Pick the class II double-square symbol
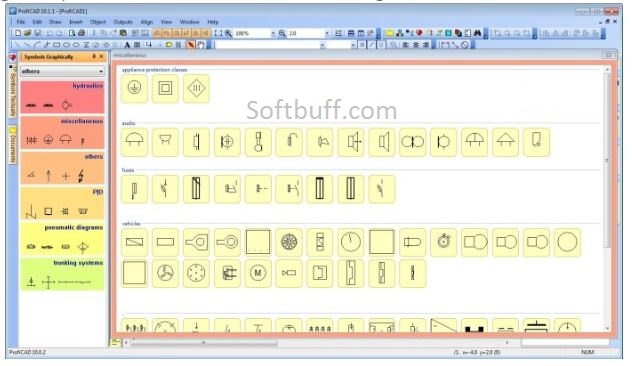The width and height of the screenshot is (632, 366). (x=165, y=88)
